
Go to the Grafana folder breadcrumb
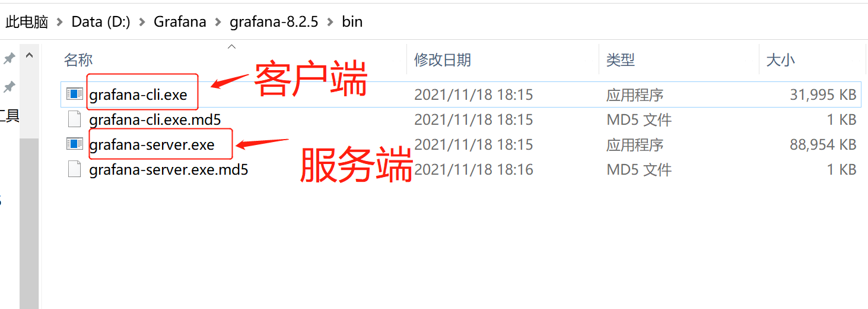[x=180, y=22]
